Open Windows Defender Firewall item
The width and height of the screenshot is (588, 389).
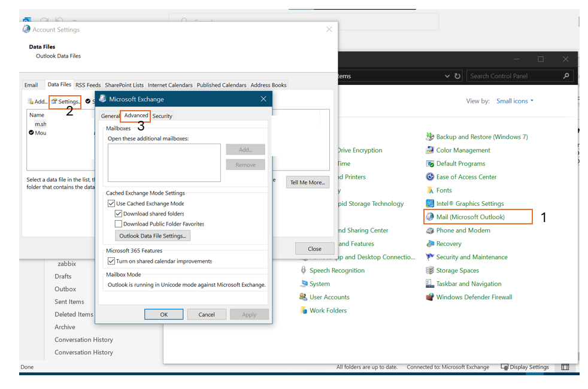click(x=469, y=297)
